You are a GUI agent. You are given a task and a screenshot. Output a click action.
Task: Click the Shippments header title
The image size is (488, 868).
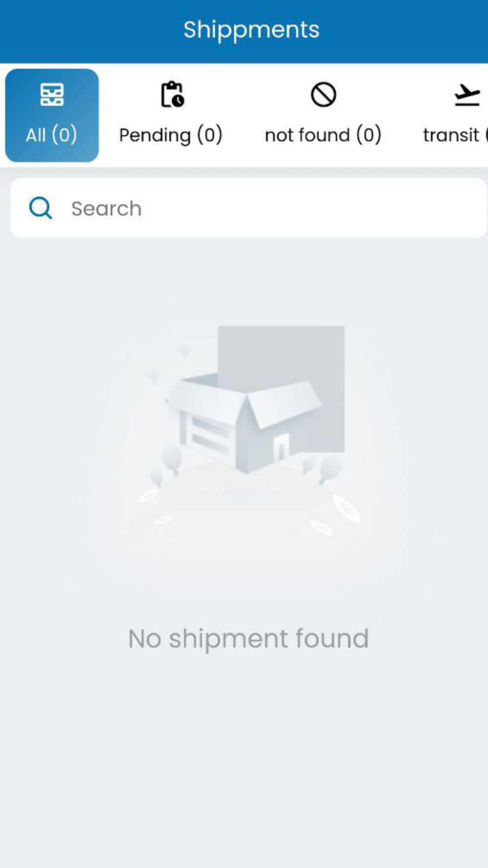251,30
